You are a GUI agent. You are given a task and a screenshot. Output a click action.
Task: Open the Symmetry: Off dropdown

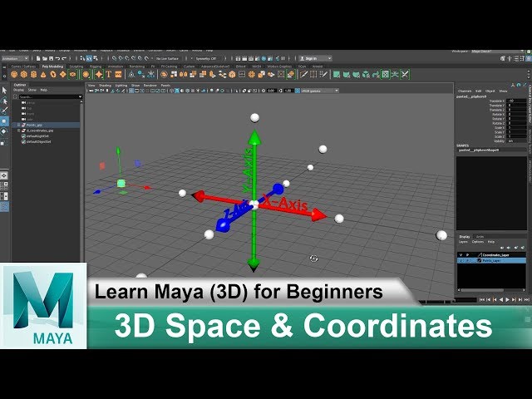(208, 59)
